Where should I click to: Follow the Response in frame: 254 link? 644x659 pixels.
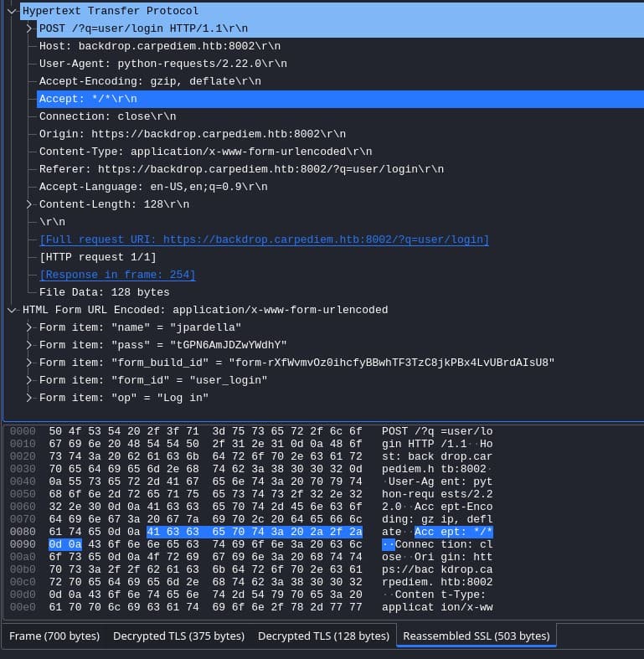tap(117, 275)
